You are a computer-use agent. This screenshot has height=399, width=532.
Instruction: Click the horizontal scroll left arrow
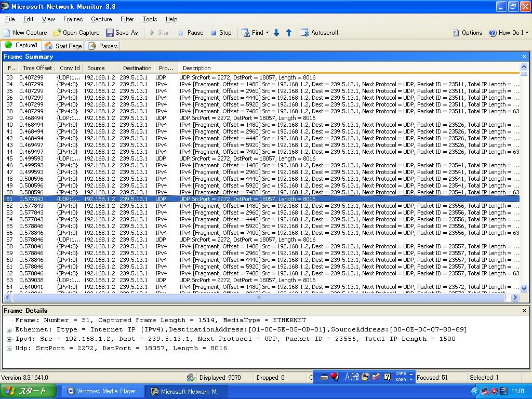[x=7, y=298]
